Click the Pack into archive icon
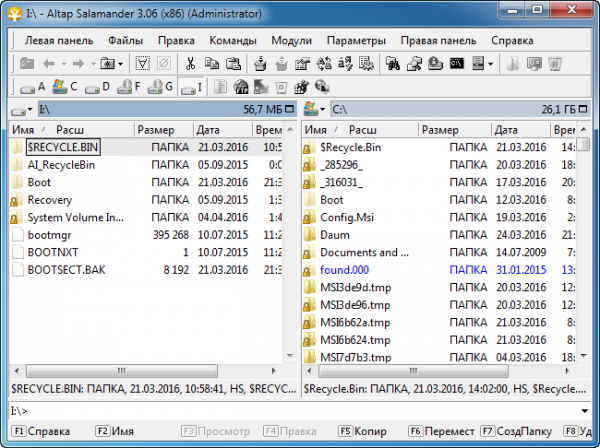Screen dimensions: 600x448 (x=260, y=64)
